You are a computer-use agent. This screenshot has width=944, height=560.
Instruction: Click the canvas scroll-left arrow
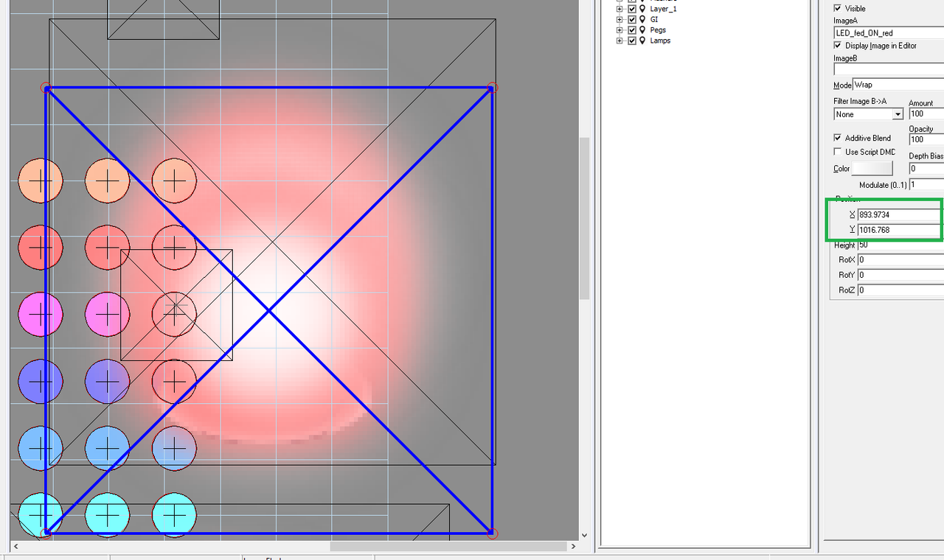click(15, 546)
